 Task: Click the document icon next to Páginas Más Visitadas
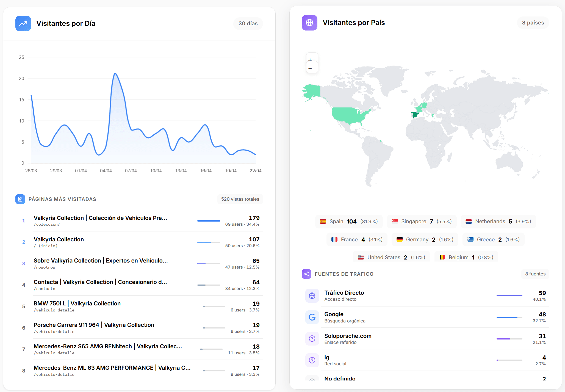tap(20, 199)
